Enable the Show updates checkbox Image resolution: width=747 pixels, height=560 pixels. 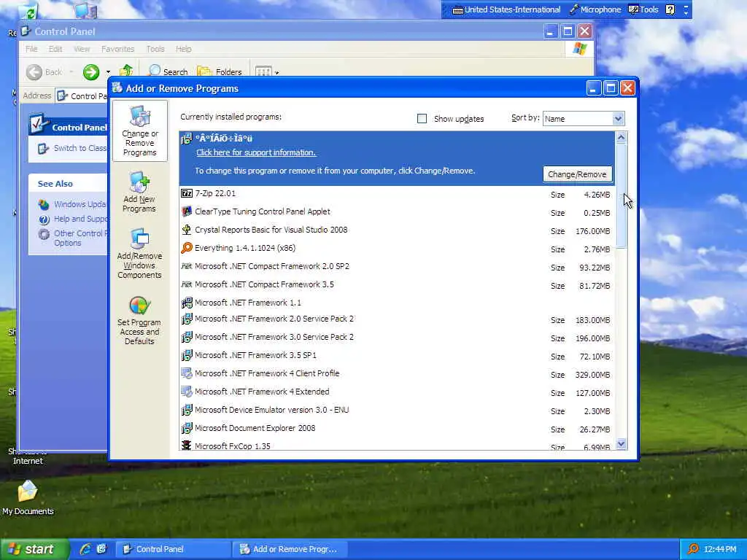(x=422, y=119)
